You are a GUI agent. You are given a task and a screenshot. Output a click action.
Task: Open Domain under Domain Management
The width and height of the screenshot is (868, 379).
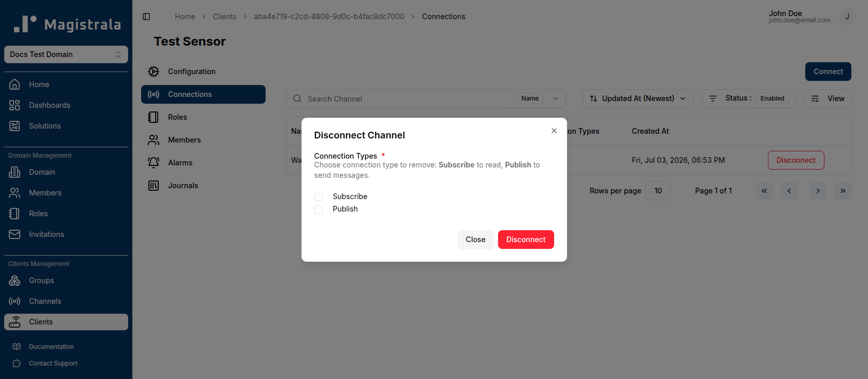[66, 172]
